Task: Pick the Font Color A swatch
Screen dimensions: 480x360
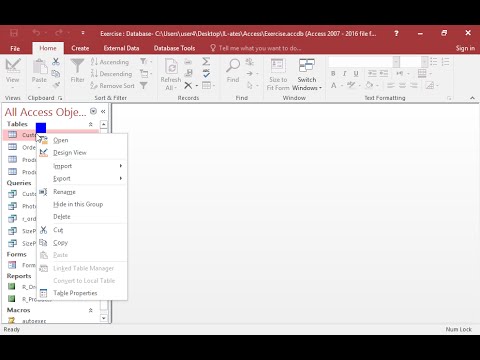Action: click(334, 86)
